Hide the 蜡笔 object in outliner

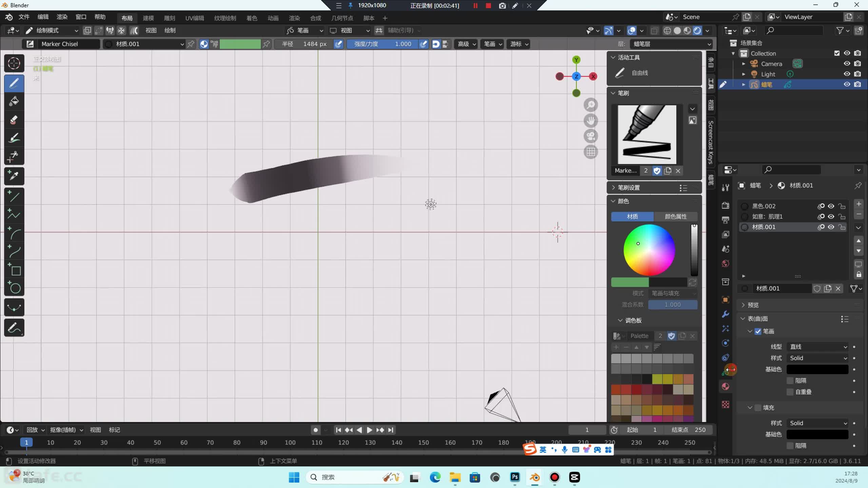tap(847, 84)
